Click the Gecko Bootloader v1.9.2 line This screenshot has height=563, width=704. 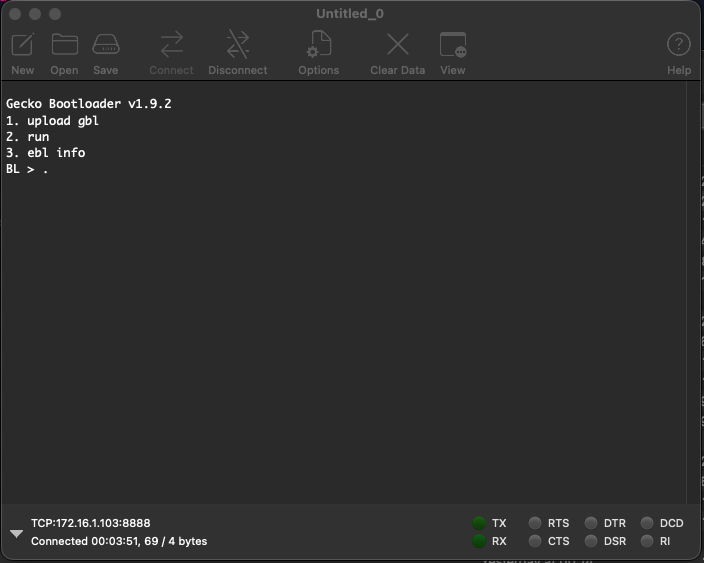pyautogui.click(x=88, y=104)
